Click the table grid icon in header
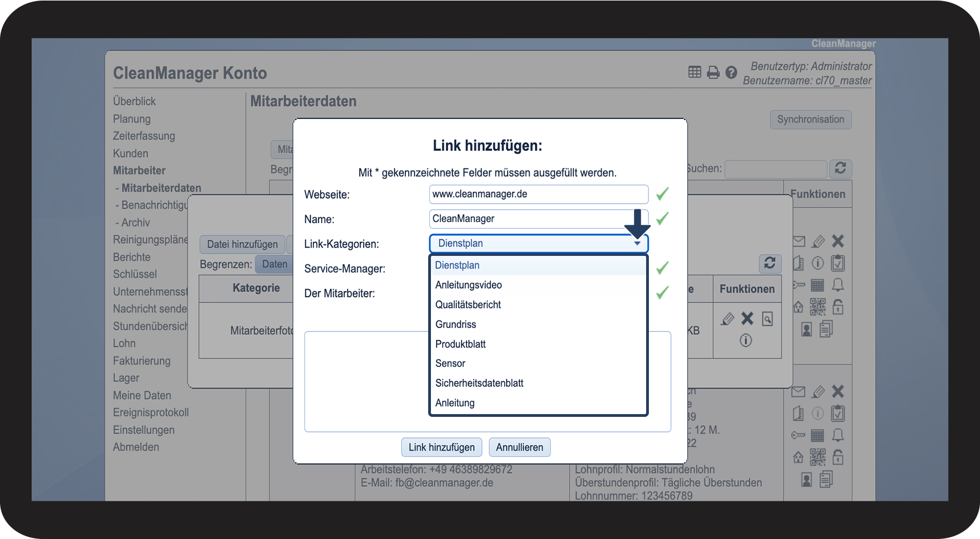980x539 pixels. (x=694, y=72)
